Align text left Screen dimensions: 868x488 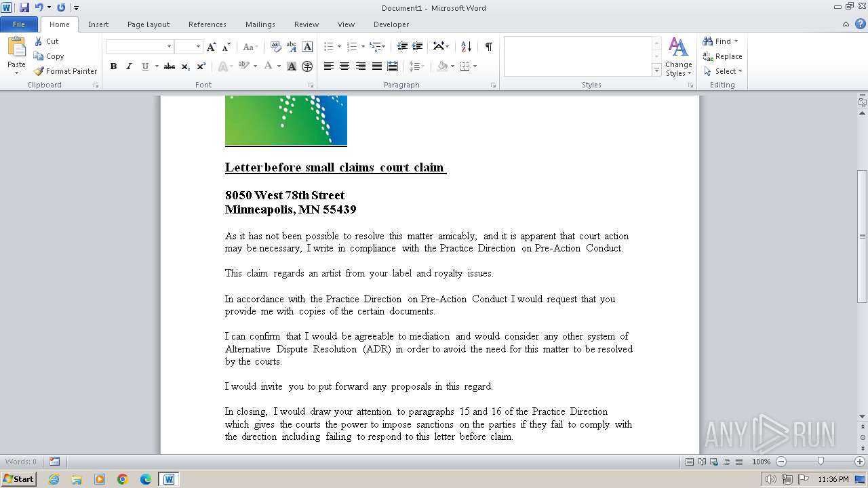(329, 66)
